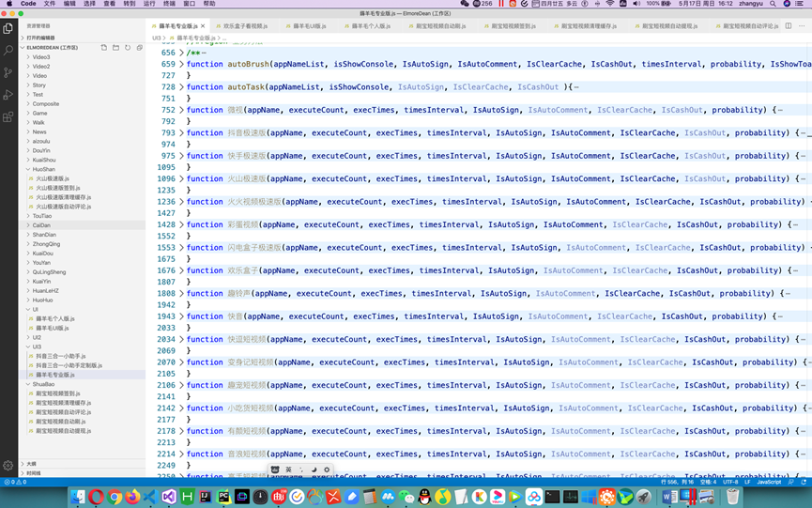This screenshot has height=508, width=812.
Task: Click the LF end-of-line selector
Action: [x=747, y=482]
